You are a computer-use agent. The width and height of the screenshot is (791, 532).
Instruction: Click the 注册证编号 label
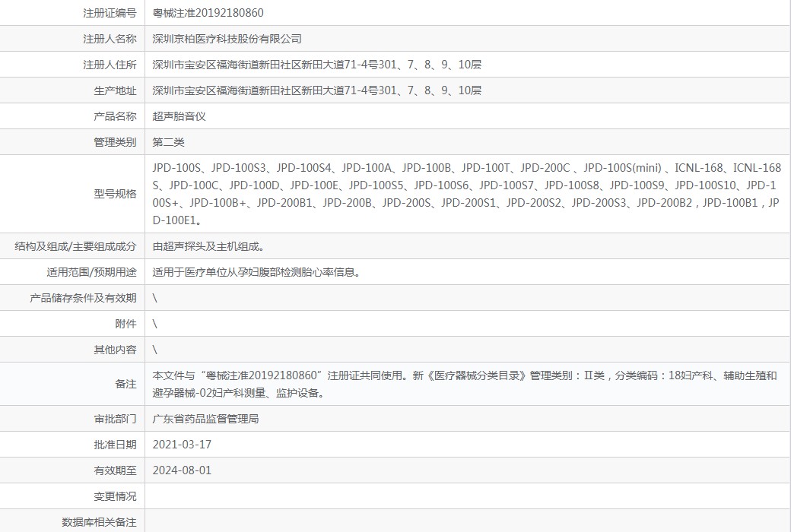[110, 13]
